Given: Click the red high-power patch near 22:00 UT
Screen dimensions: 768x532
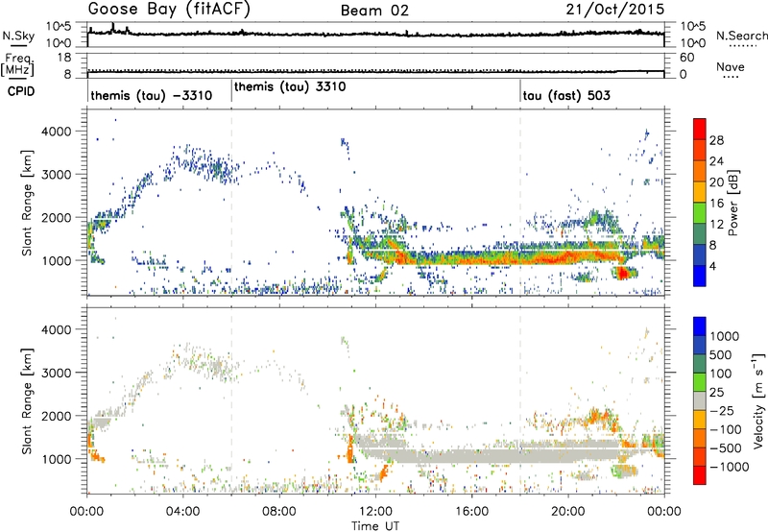Looking at the screenshot, I should [622, 273].
